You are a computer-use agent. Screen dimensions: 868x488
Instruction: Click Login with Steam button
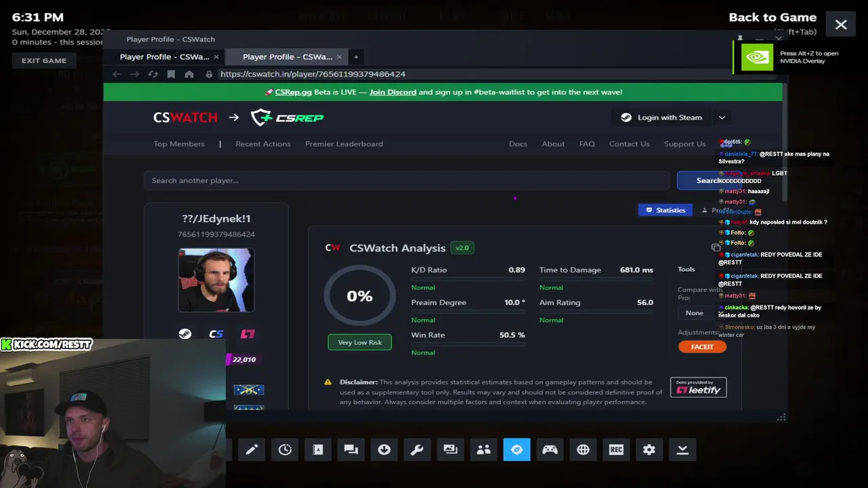tap(661, 117)
